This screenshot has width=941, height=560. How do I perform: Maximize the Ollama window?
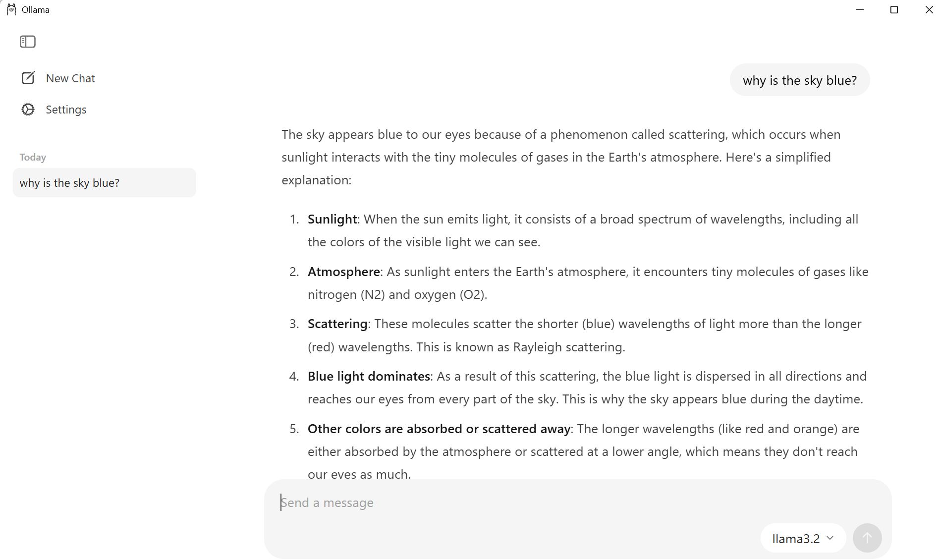click(x=894, y=10)
